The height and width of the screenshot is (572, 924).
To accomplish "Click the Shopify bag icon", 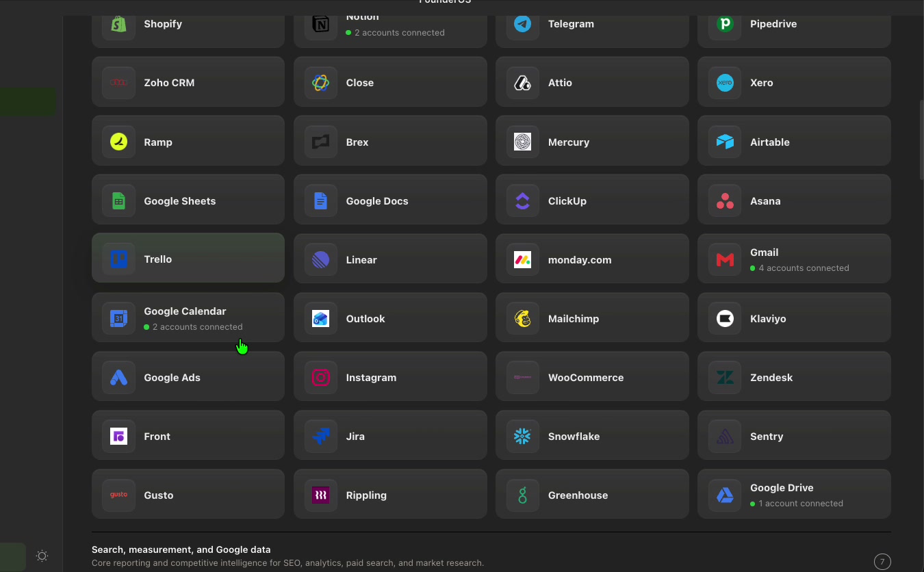I will pos(119,25).
